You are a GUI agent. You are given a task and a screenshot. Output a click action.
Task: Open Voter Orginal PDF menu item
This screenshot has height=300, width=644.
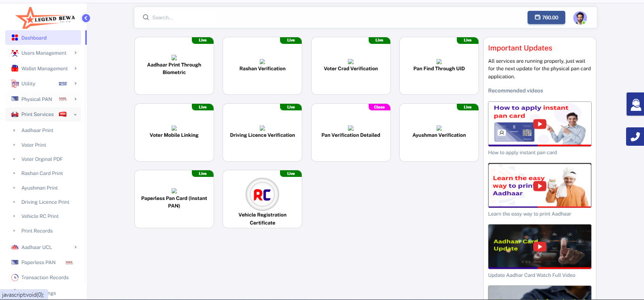click(42, 159)
